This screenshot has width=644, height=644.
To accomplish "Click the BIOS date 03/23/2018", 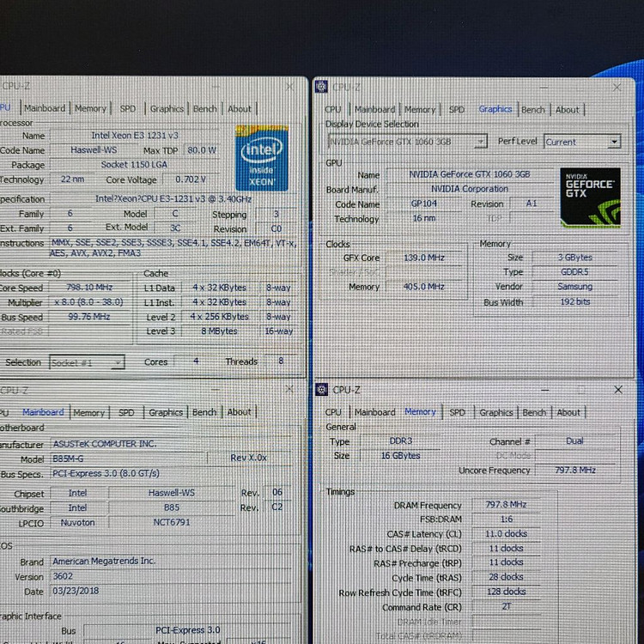I will (x=171, y=591).
